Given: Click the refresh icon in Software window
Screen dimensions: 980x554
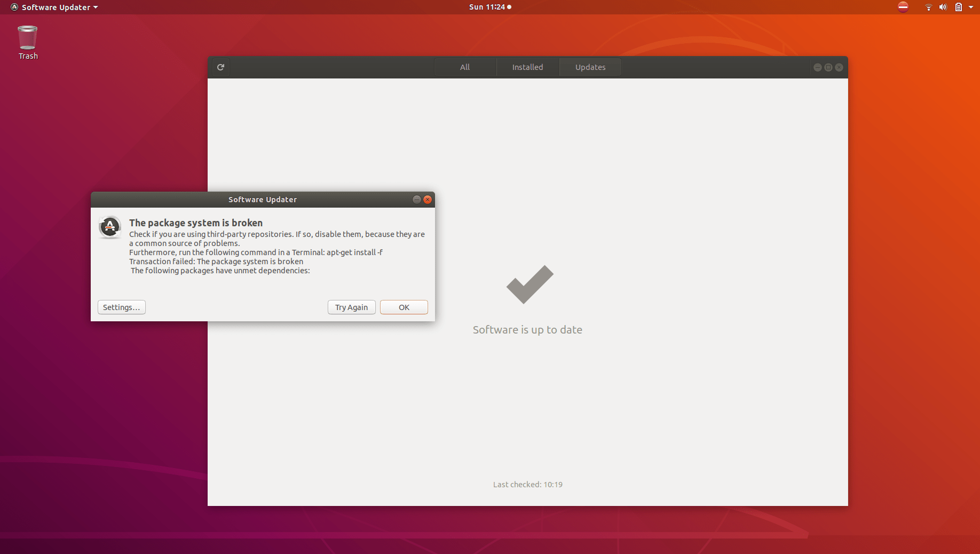Looking at the screenshot, I should click(x=220, y=67).
